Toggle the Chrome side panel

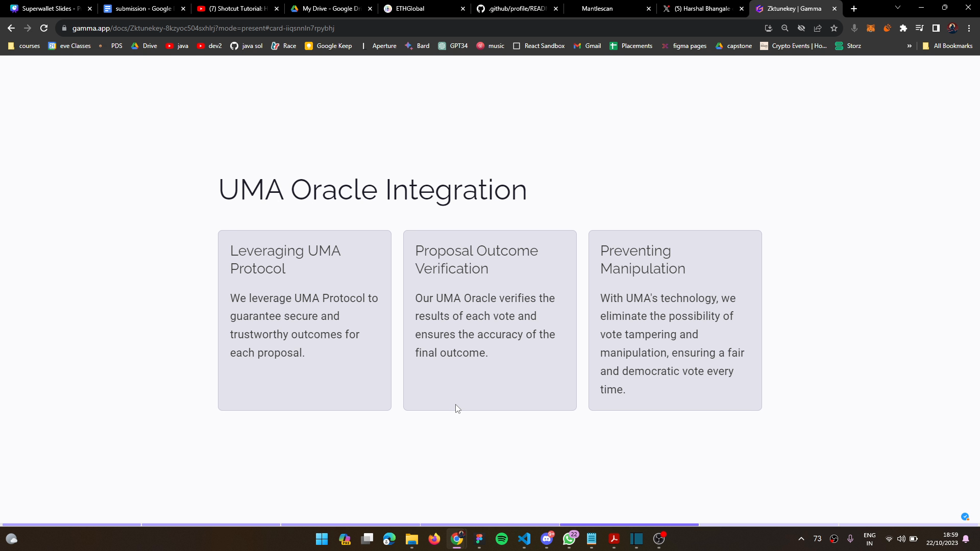pyautogui.click(x=936, y=28)
